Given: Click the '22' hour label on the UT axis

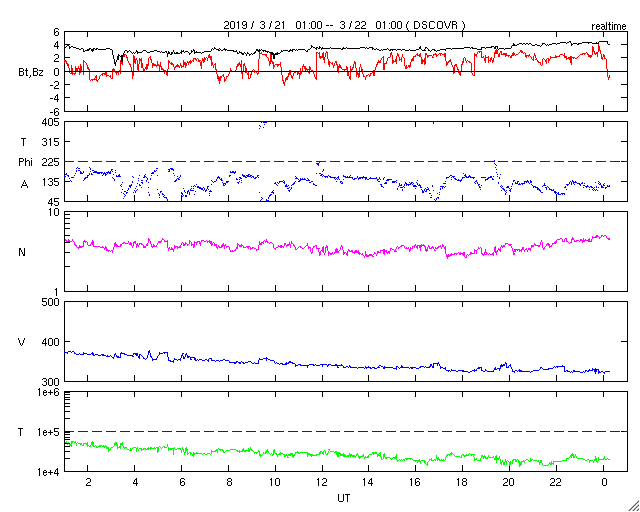Looking at the screenshot, I should 556,483.
